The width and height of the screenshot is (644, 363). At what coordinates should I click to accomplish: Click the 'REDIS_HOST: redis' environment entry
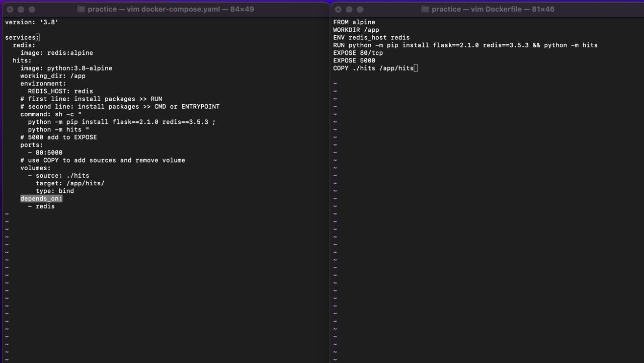[60, 91]
